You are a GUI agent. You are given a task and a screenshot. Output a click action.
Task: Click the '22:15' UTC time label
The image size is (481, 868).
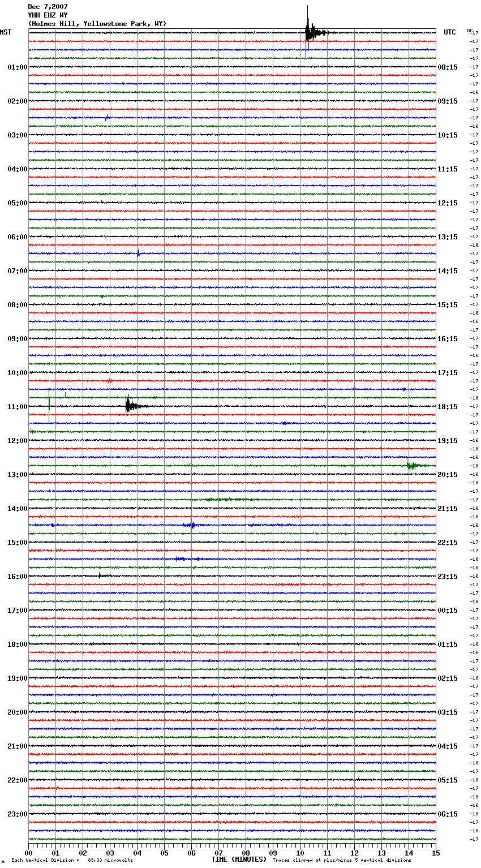(448, 543)
